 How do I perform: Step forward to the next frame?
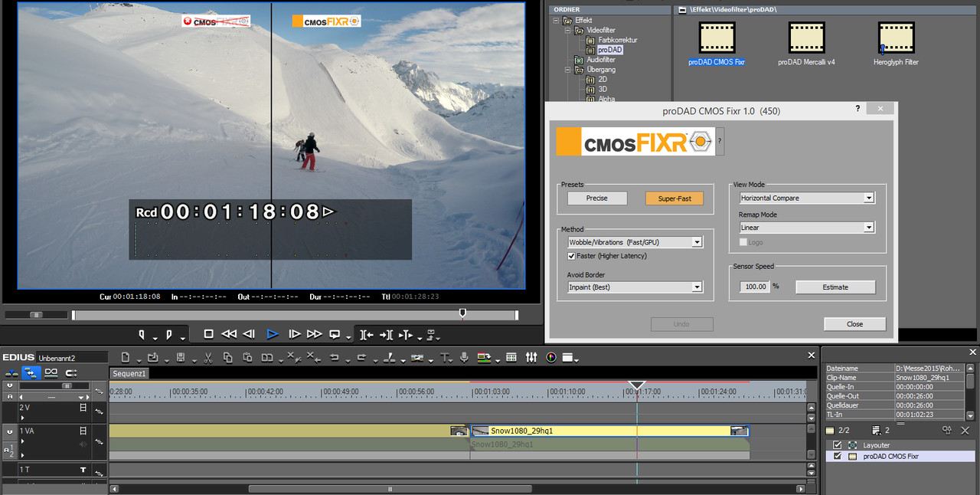pos(295,334)
